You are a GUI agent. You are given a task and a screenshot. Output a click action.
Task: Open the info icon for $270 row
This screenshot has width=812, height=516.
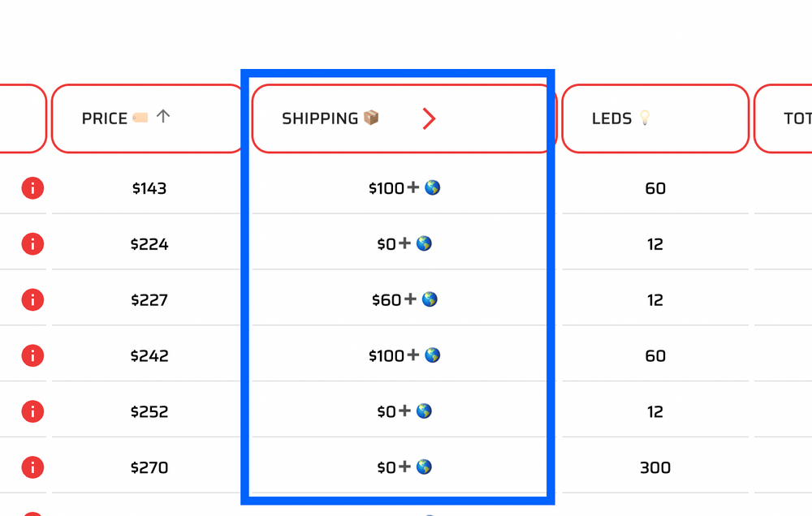32,467
